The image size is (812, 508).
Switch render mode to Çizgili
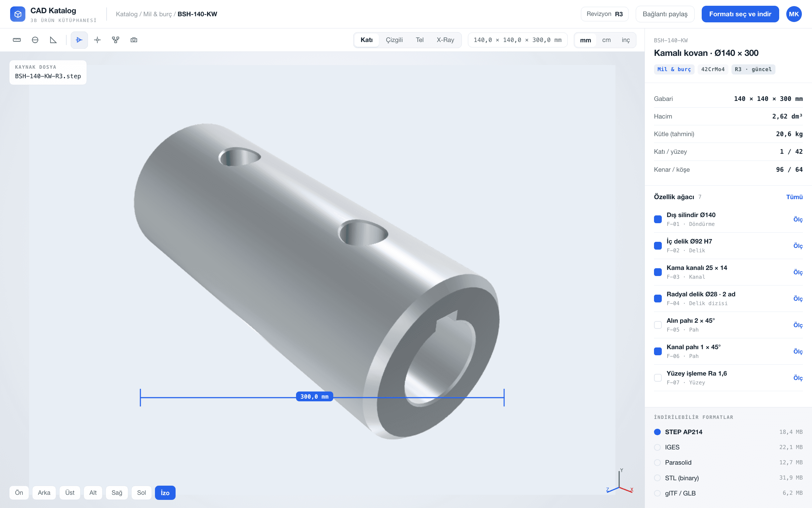[x=394, y=40]
